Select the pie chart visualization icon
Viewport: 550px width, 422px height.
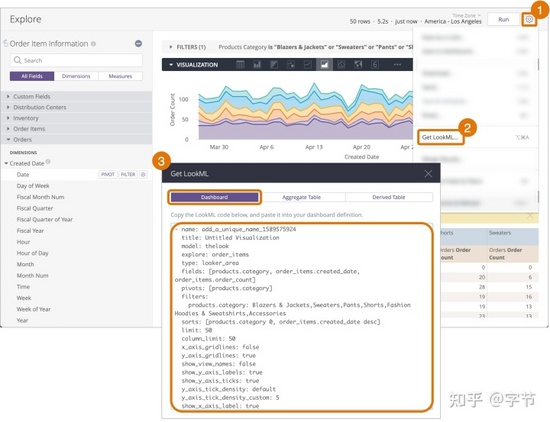[x=341, y=65]
